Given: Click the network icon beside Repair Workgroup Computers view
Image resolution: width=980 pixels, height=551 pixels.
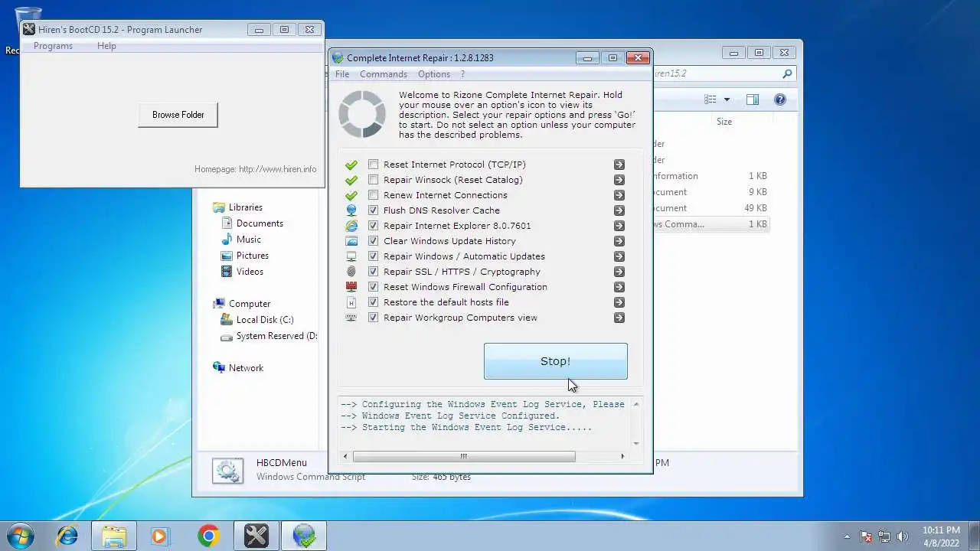Looking at the screenshot, I should [351, 318].
